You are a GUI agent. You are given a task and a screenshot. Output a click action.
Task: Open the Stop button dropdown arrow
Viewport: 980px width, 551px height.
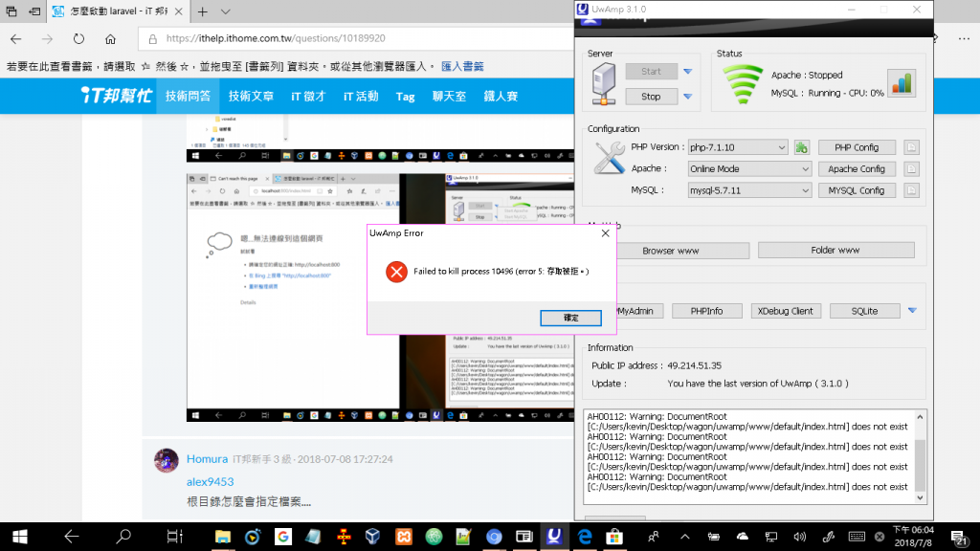coord(687,97)
